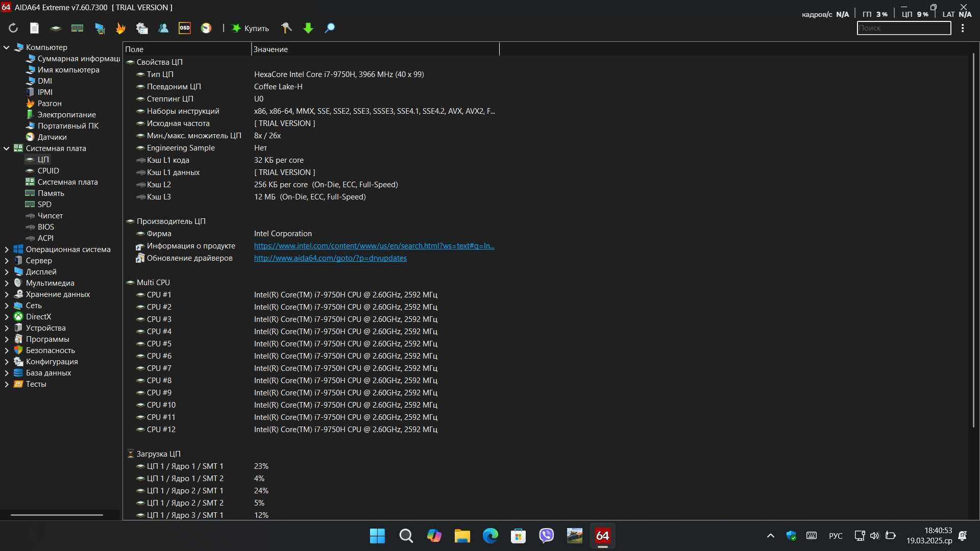Image resolution: width=980 pixels, height=551 pixels.
Task: Select the Кэш L3 row
Action: tap(311, 196)
